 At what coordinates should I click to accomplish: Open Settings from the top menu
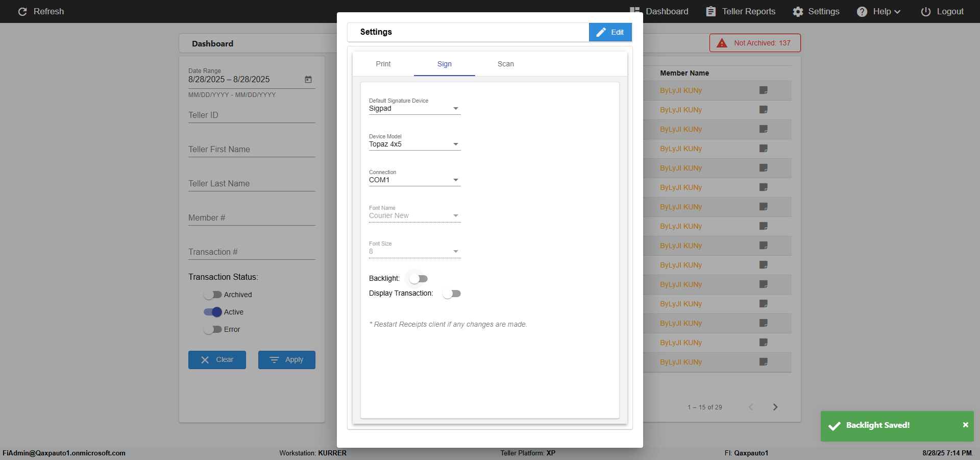click(x=816, y=11)
